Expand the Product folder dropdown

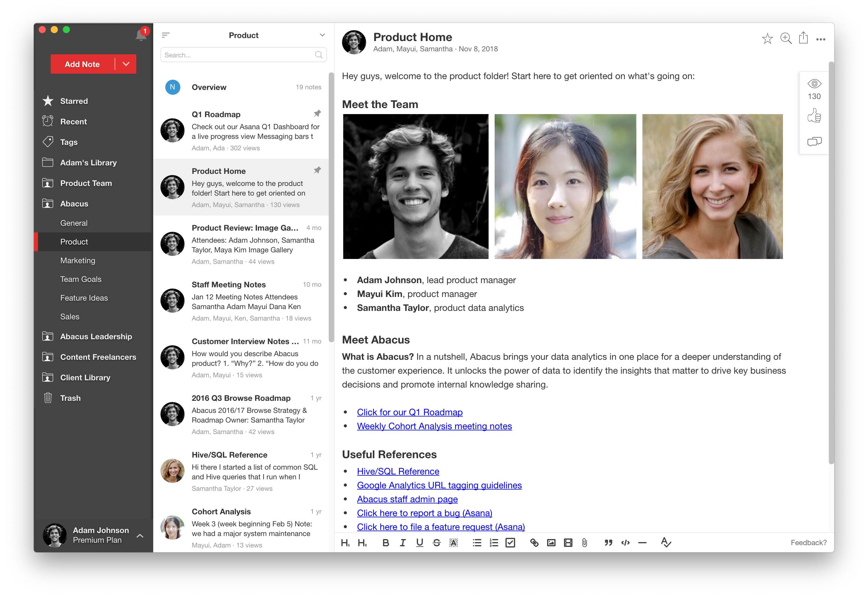point(322,35)
